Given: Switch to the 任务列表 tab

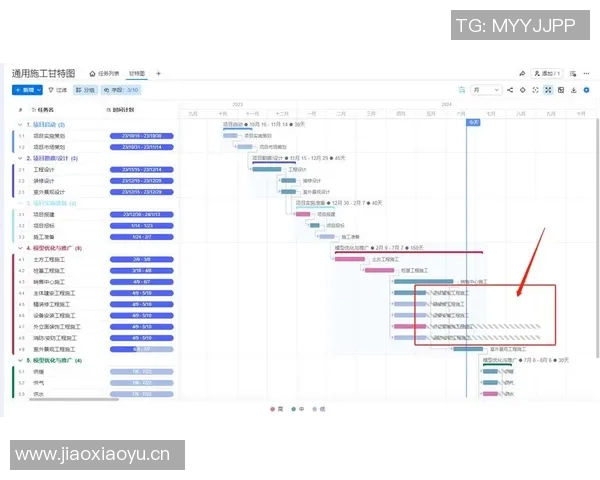Looking at the screenshot, I should [106, 73].
